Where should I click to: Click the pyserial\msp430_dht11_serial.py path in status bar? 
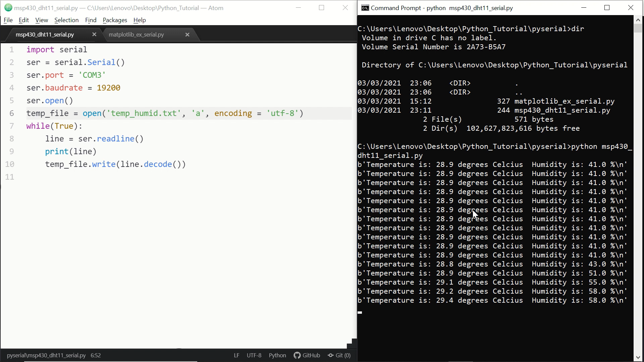click(x=46, y=355)
